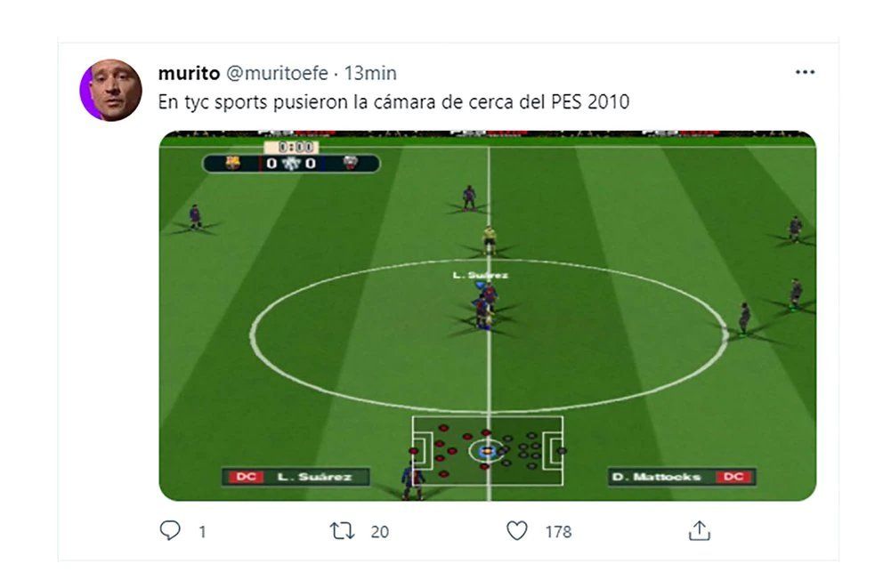Click the Barcelona crest in scoreboard
The height and width of the screenshot is (588, 883).
tap(232, 163)
